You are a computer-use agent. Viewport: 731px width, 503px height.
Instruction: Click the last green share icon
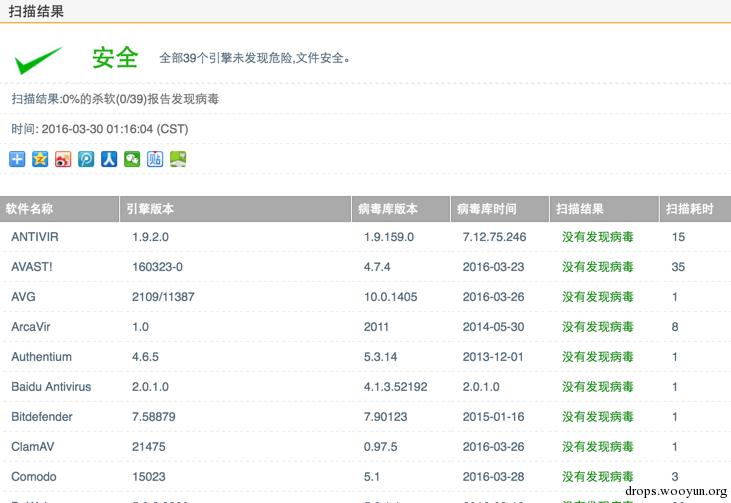(178, 159)
